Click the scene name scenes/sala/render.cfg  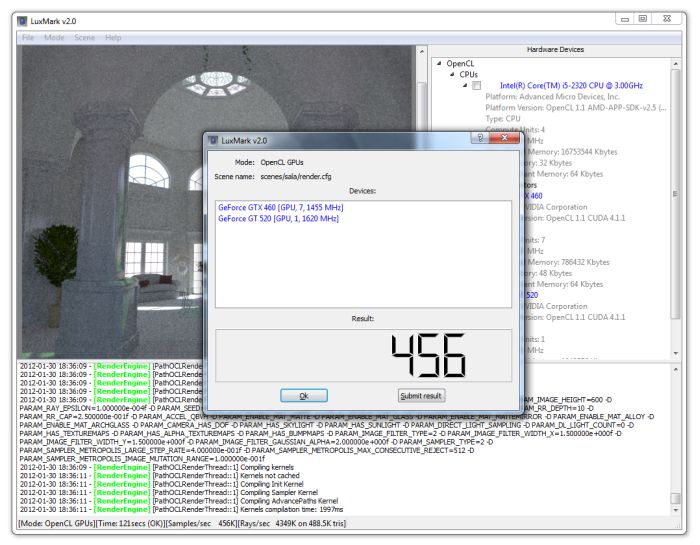[296, 177]
